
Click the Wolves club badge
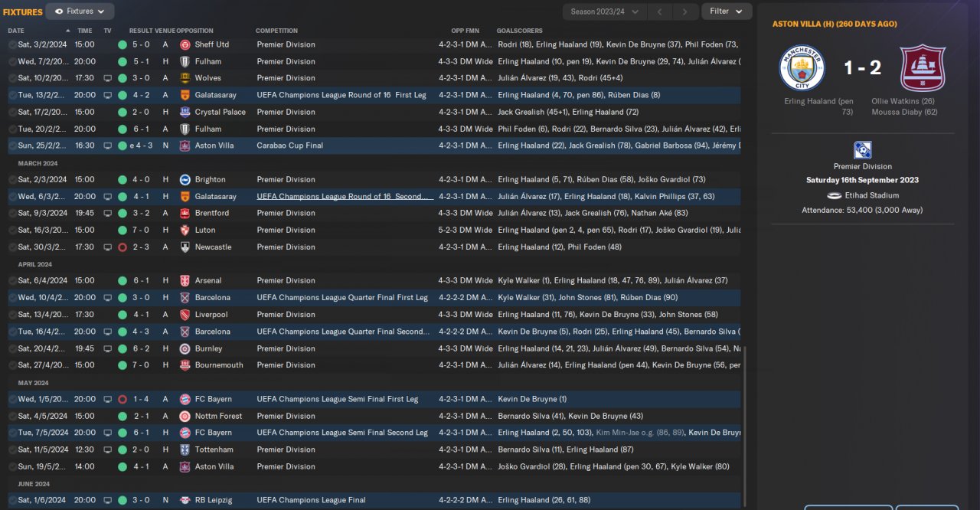click(185, 78)
